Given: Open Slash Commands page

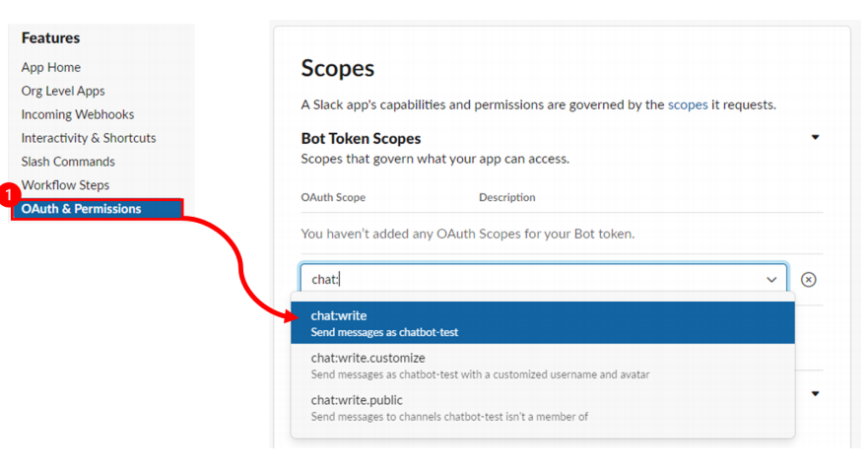Looking at the screenshot, I should pyautogui.click(x=68, y=162).
